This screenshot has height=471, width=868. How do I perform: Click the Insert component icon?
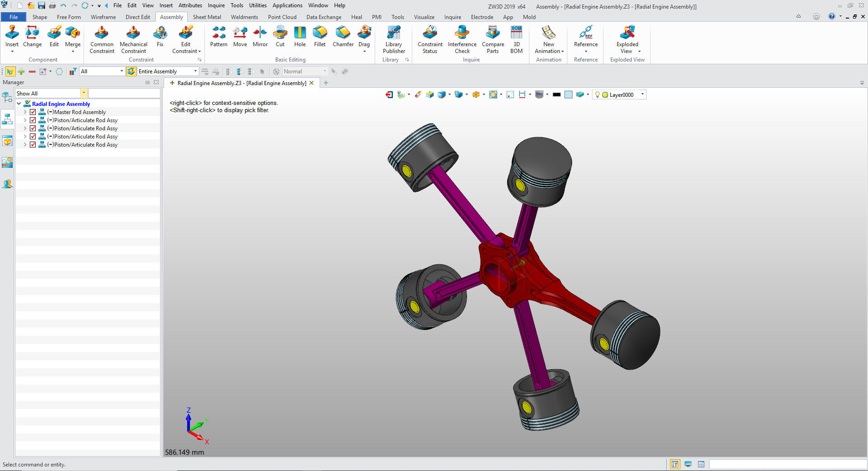(x=12, y=33)
